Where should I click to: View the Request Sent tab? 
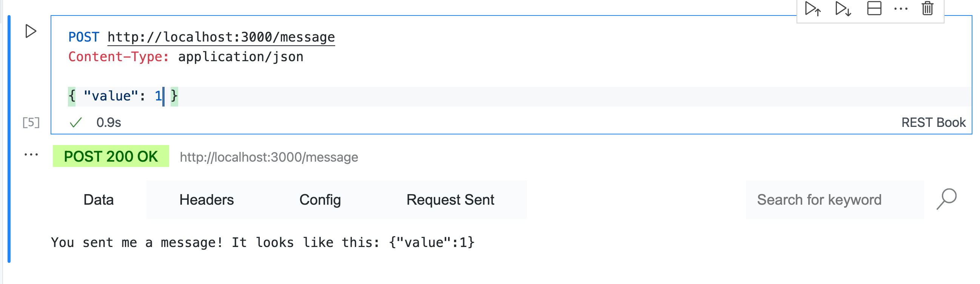point(450,199)
